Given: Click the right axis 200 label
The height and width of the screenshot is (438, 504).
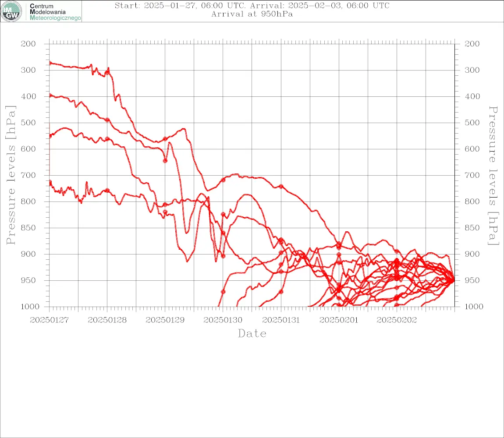Looking at the screenshot, I should point(472,44).
